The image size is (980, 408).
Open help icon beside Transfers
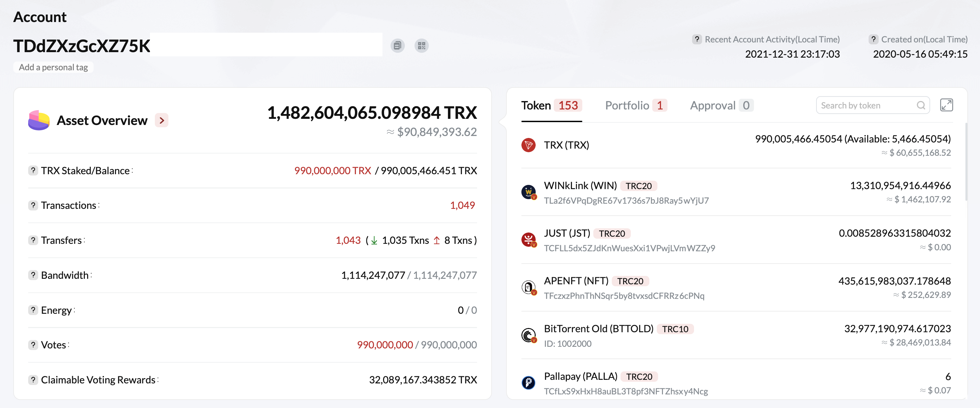(33, 240)
